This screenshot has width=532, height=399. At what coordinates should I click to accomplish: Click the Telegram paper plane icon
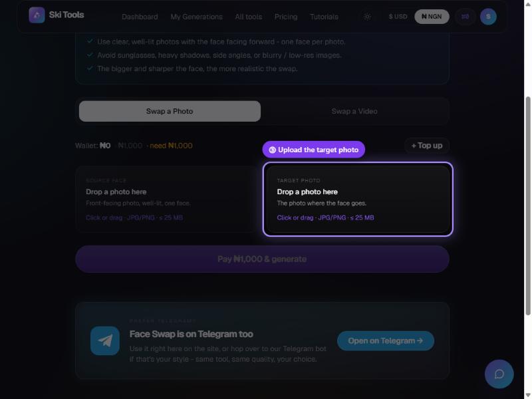(105, 340)
